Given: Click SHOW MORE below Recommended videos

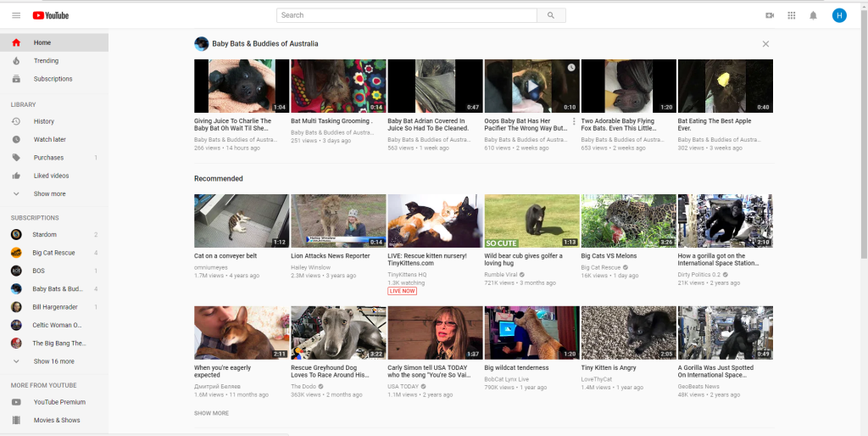Looking at the screenshot, I should (211, 413).
